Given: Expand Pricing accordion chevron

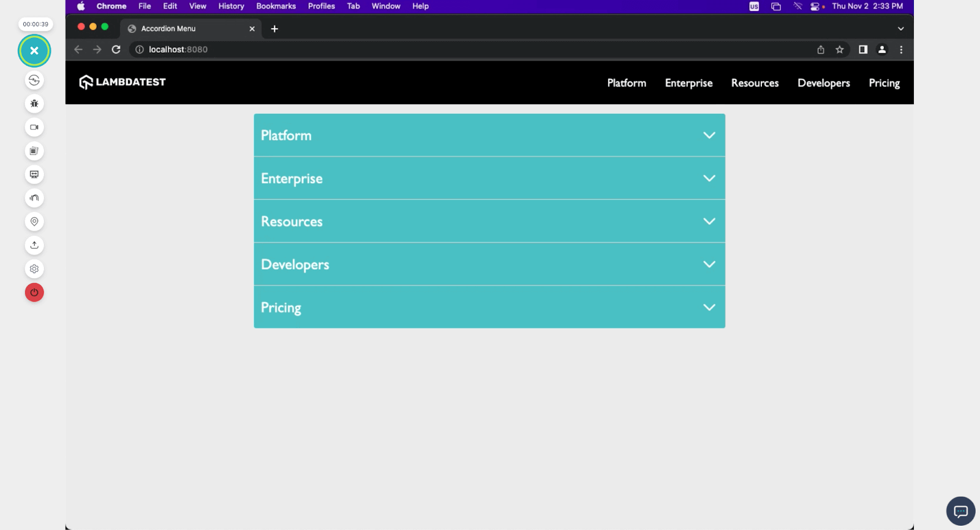Looking at the screenshot, I should pos(709,308).
